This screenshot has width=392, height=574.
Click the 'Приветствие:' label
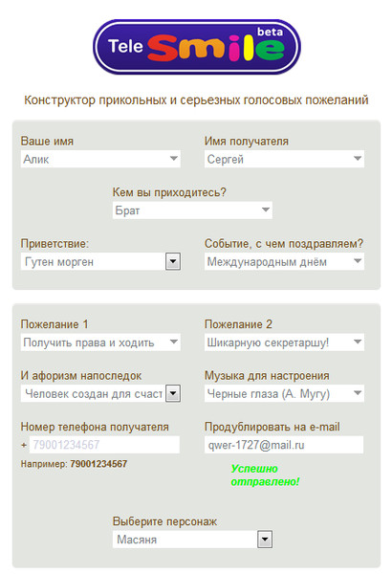point(54,244)
